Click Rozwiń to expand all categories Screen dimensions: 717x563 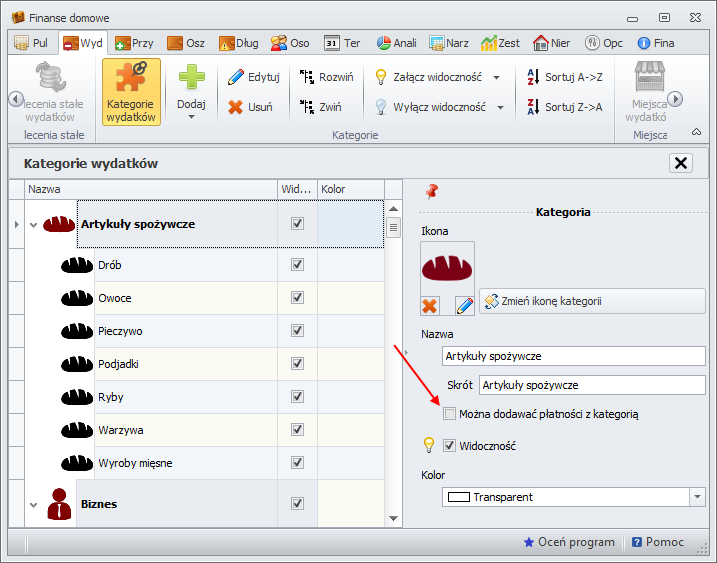pyautogui.click(x=326, y=77)
